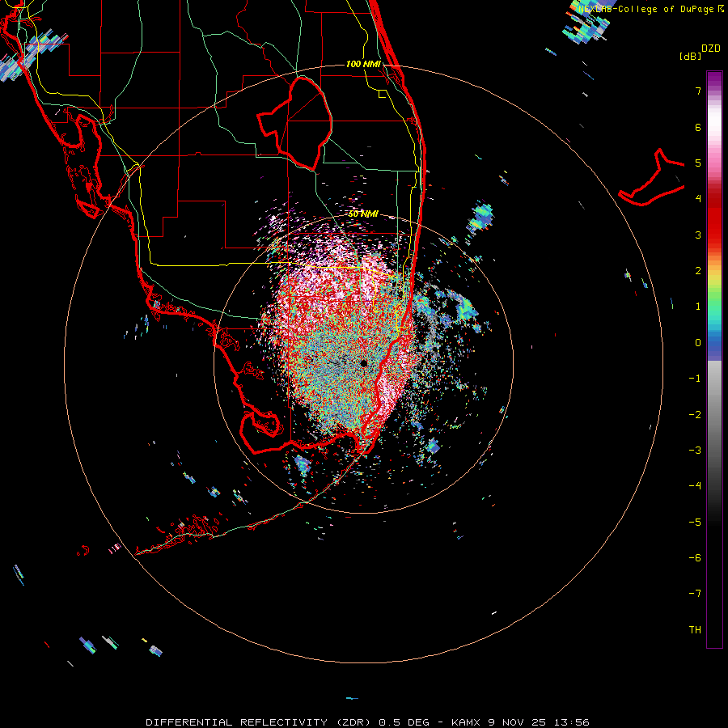The width and height of the screenshot is (728, 728).
Task: Click the '[dB]' units label
Action: click(x=690, y=56)
